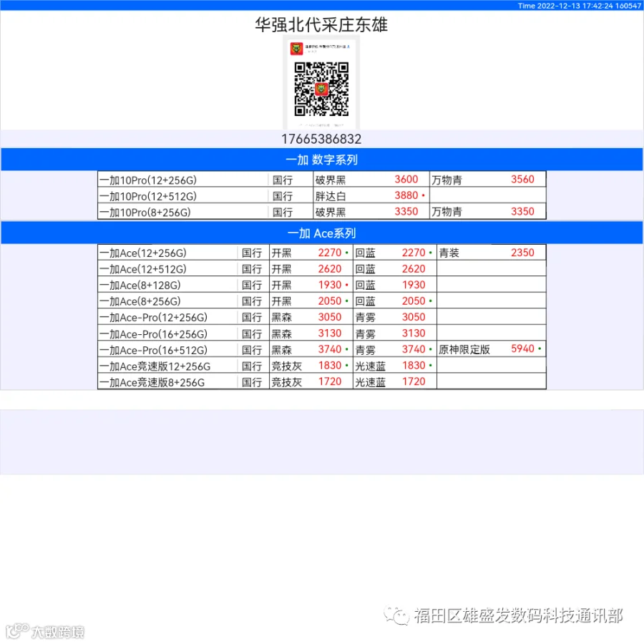Click the timestamp in the top bar

(579, 5)
